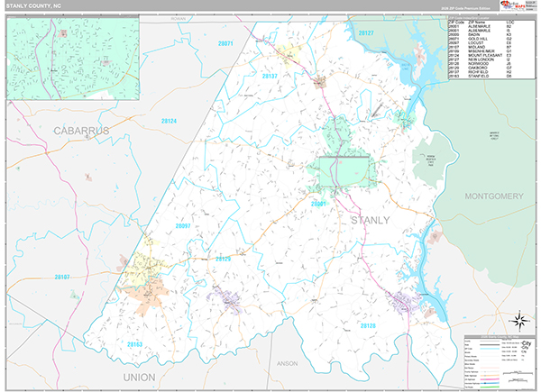541x392 pixels.
Task: Select ZIP code label 28129
Action: coord(224,259)
